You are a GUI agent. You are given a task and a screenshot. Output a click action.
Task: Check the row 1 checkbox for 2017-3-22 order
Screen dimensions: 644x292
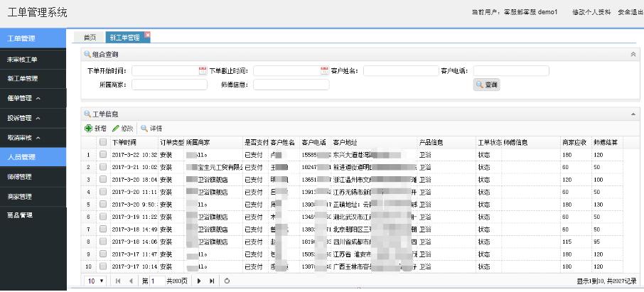103,154
